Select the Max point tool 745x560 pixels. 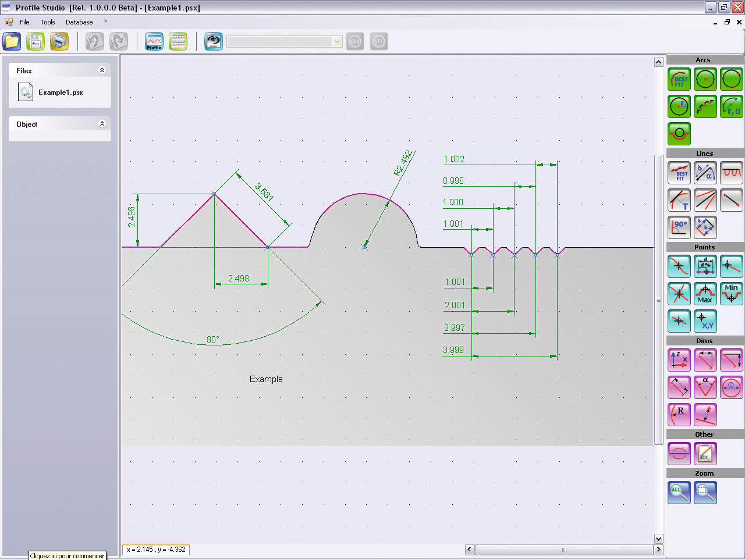click(x=705, y=294)
